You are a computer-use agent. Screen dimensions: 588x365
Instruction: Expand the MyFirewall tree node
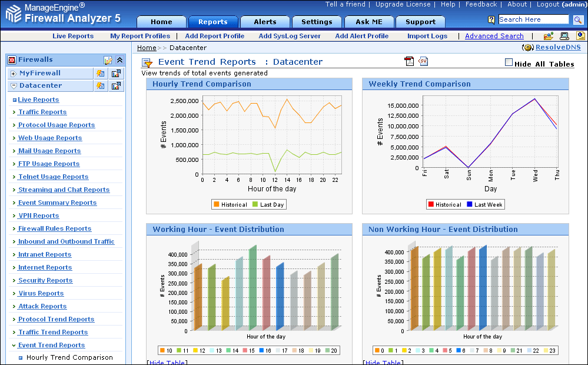(x=13, y=74)
